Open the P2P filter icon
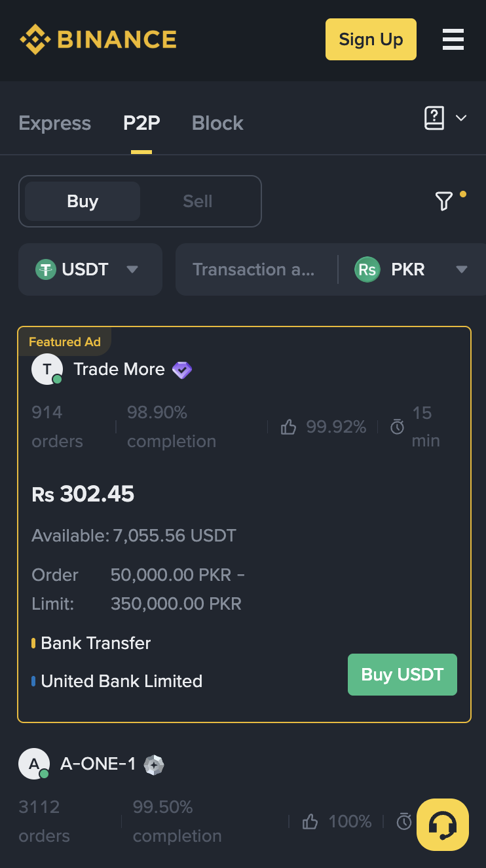The height and width of the screenshot is (868, 486). 445,201
